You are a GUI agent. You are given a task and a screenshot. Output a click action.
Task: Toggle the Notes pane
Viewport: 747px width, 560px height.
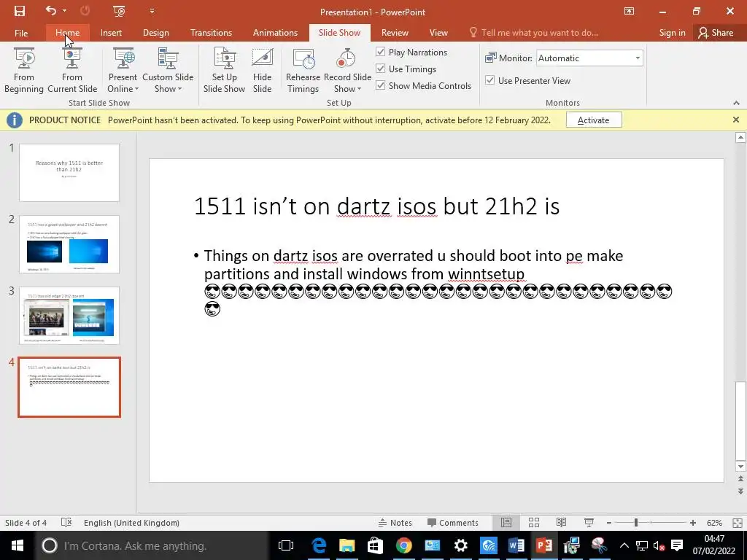point(395,522)
